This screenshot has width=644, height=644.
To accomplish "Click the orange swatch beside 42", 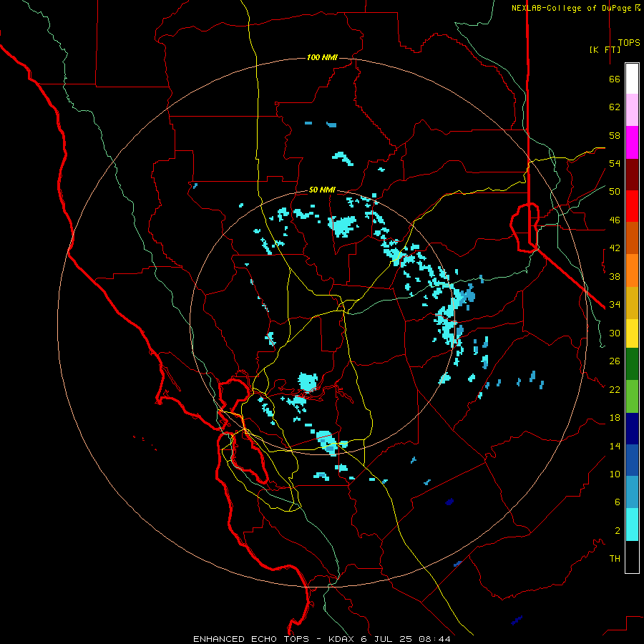I will 632,270.
